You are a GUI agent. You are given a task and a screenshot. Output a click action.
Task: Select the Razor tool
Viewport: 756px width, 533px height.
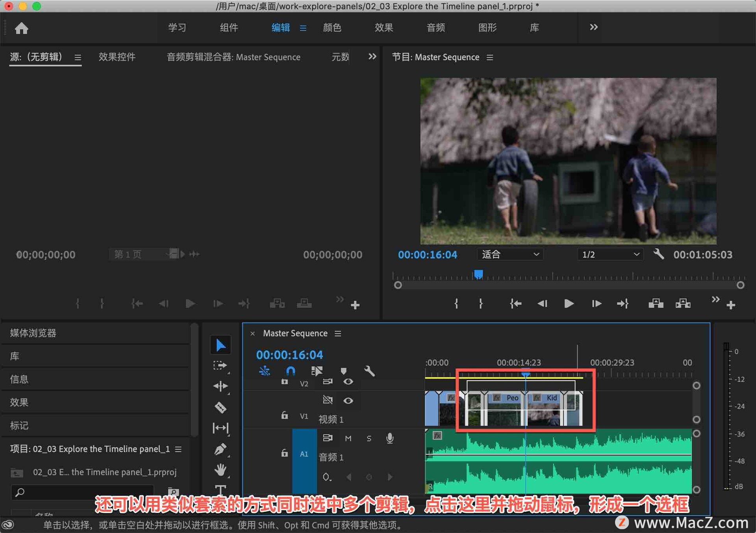[220, 407]
